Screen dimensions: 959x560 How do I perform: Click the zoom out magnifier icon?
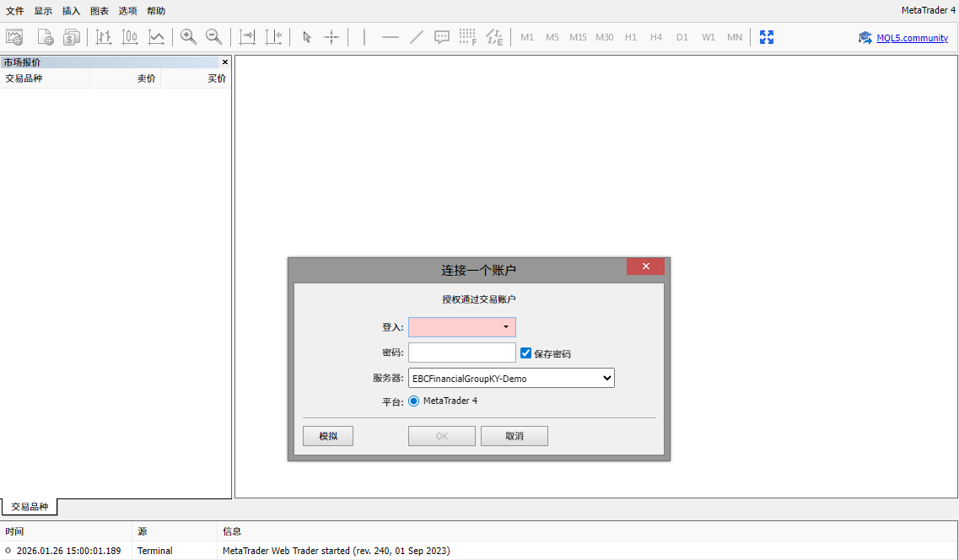click(x=214, y=37)
